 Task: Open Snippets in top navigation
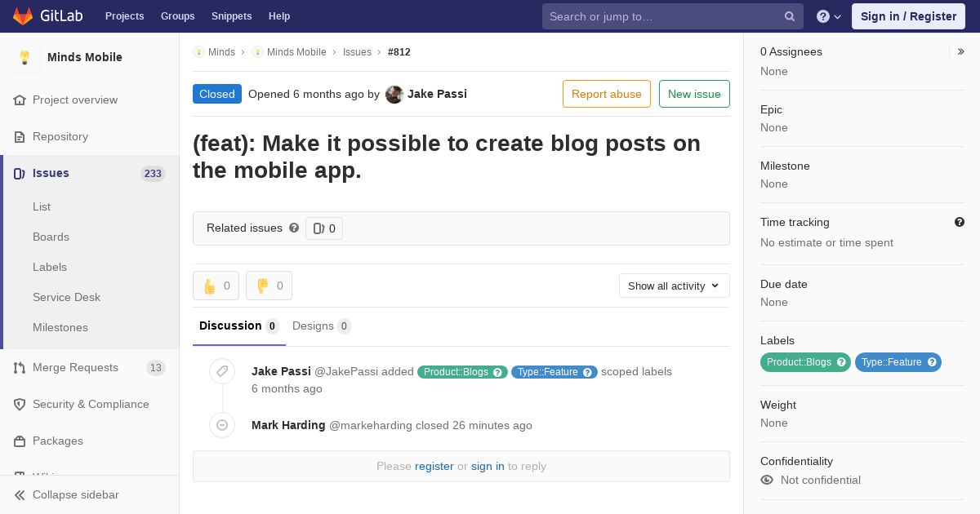tap(232, 16)
